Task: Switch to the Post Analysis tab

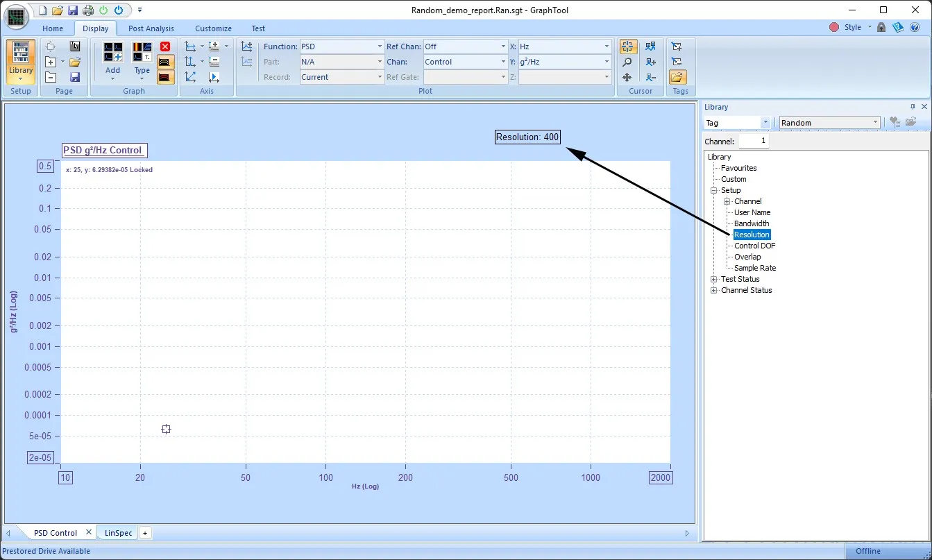Action: (151, 28)
